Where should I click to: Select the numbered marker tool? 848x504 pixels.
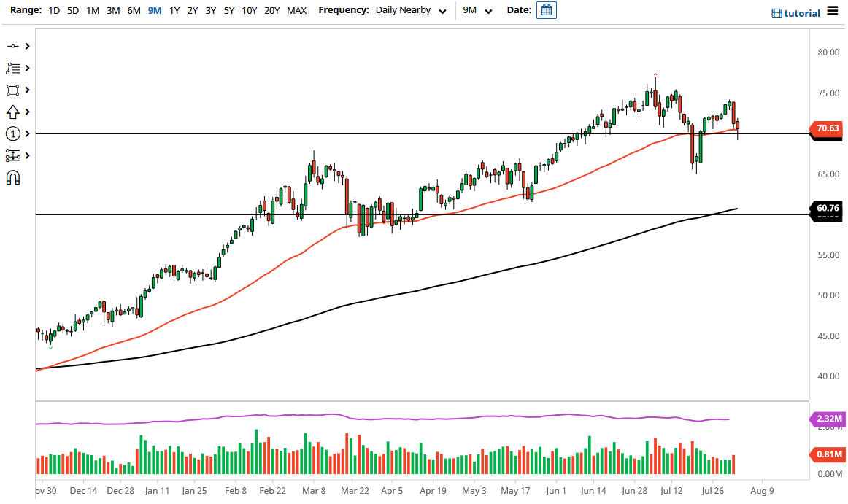[13, 133]
